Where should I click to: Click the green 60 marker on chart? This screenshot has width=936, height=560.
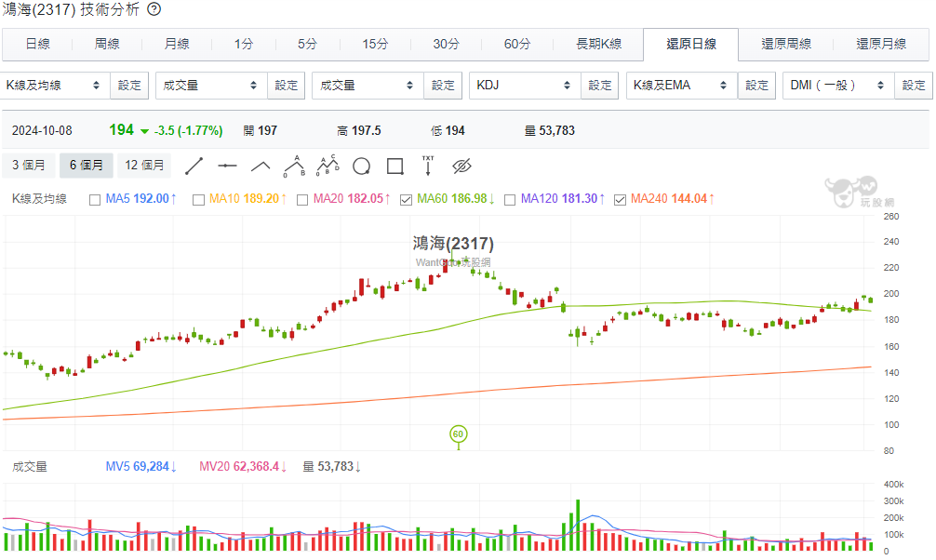pos(458,434)
